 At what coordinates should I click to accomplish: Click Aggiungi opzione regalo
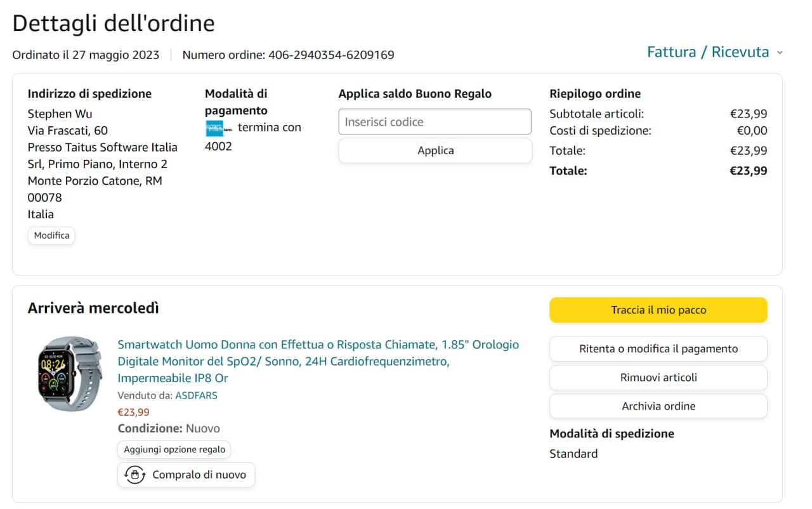point(174,449)
